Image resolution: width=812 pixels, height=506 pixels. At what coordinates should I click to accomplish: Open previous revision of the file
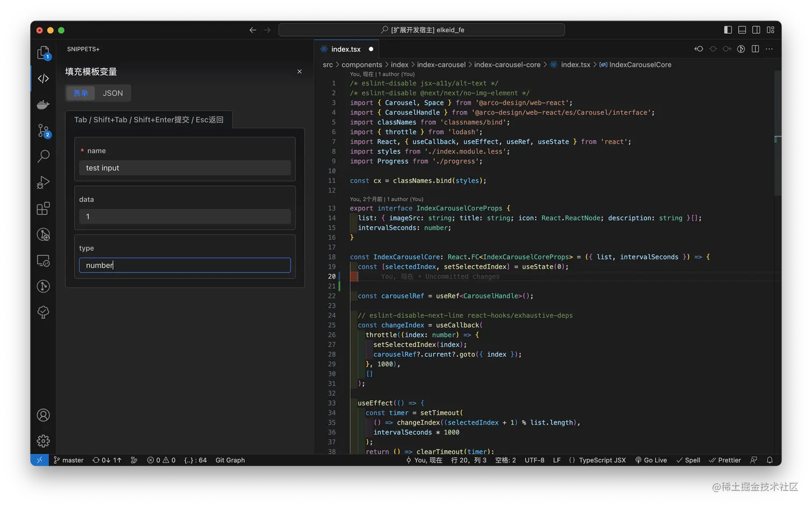tap(699, 49)
